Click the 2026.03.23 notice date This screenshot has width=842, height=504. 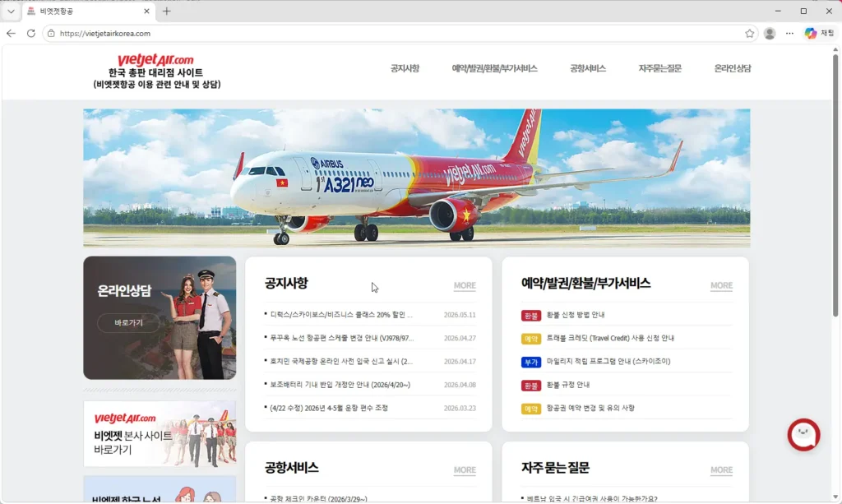click(x=460, y=408)
